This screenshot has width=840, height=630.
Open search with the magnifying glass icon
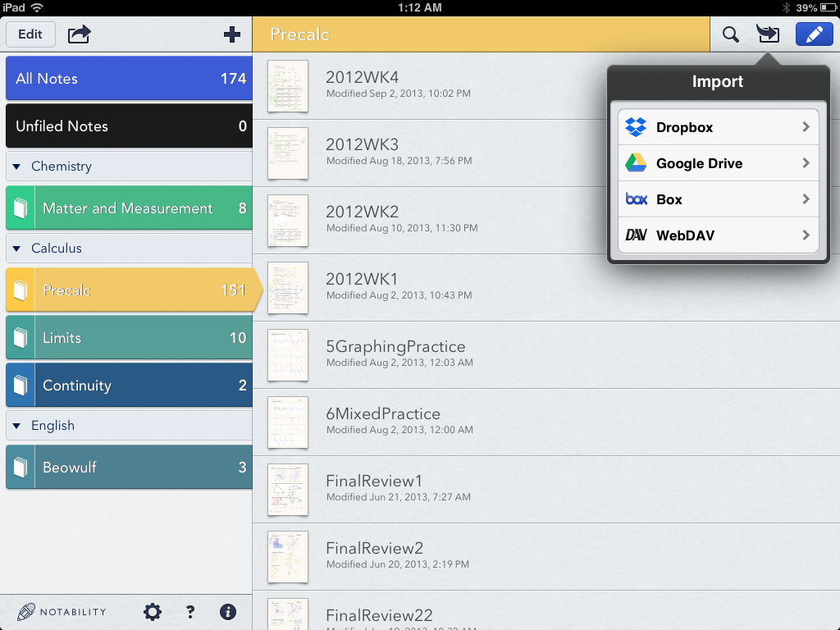[x=730, y=34]
